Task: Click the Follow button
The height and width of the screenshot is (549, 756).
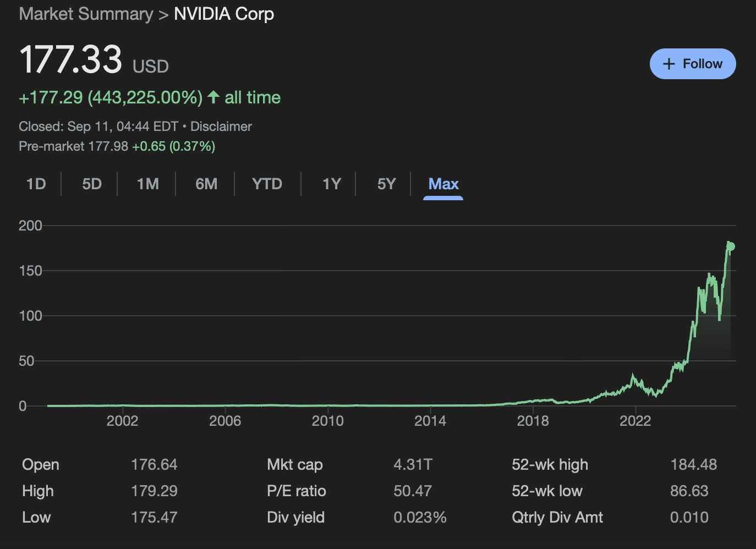Action: click(693, 64)
